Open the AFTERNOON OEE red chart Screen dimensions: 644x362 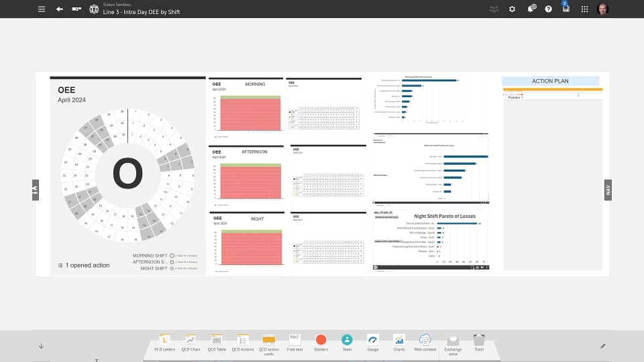tap(251, 181)
